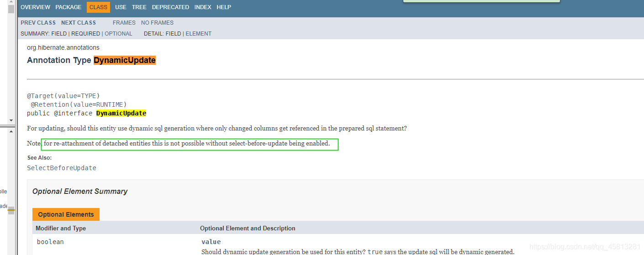Click the org.hibernate.annotations package text

(x=63, y=47)
